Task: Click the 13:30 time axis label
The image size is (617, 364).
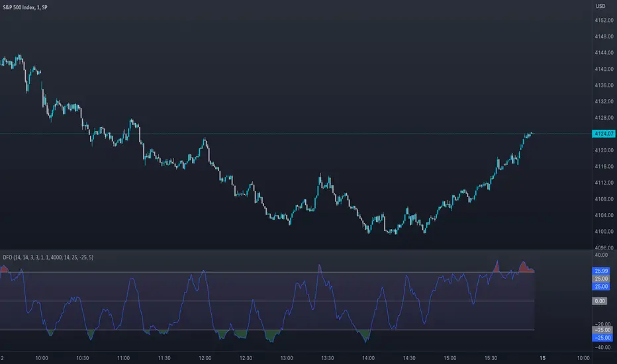Action: click(327, 357)
